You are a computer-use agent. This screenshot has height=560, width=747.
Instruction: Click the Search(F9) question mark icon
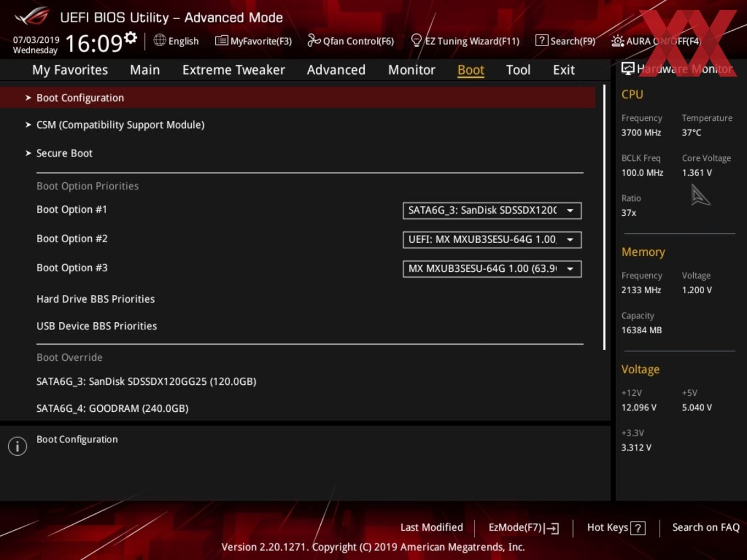click(x=542, y=40)
